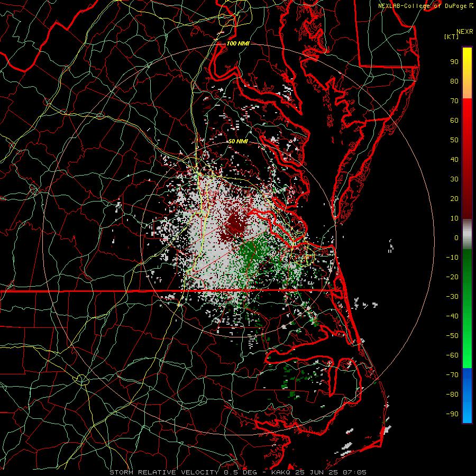Pick the gray zero-velocity segment of the color bar
The height and width of the screenshot is (476, 476).
click(467, 234)
